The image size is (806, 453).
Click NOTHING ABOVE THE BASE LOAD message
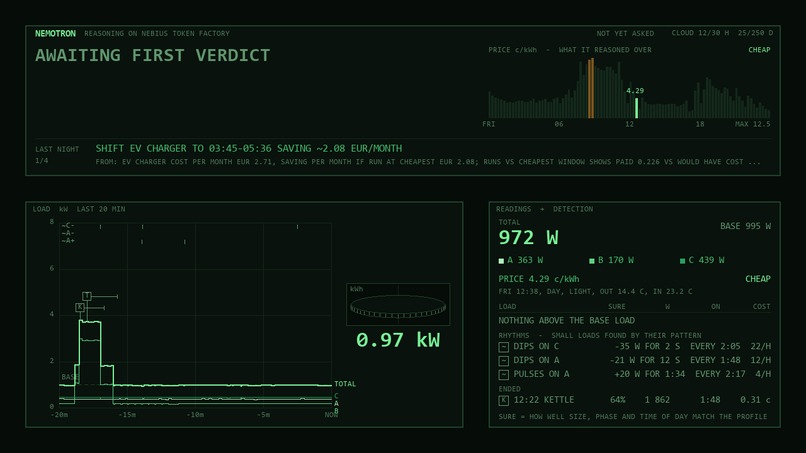pyautogui.click(x=566, y=320)
